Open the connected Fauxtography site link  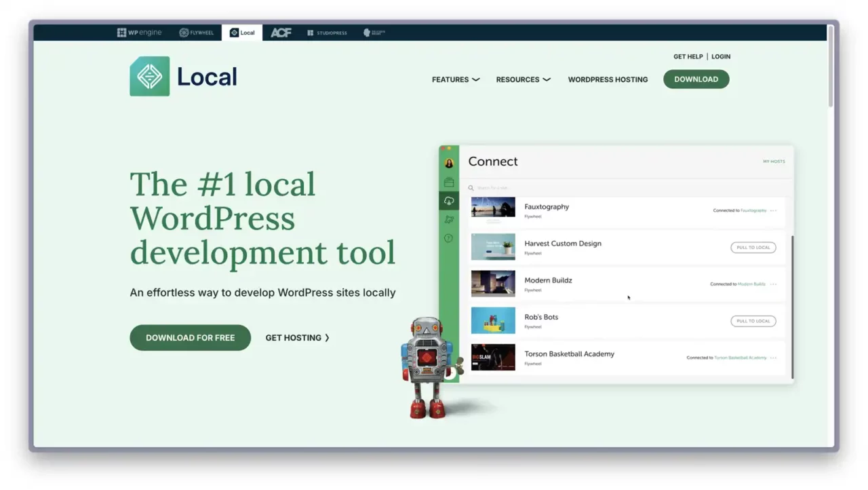click(753, 210)
